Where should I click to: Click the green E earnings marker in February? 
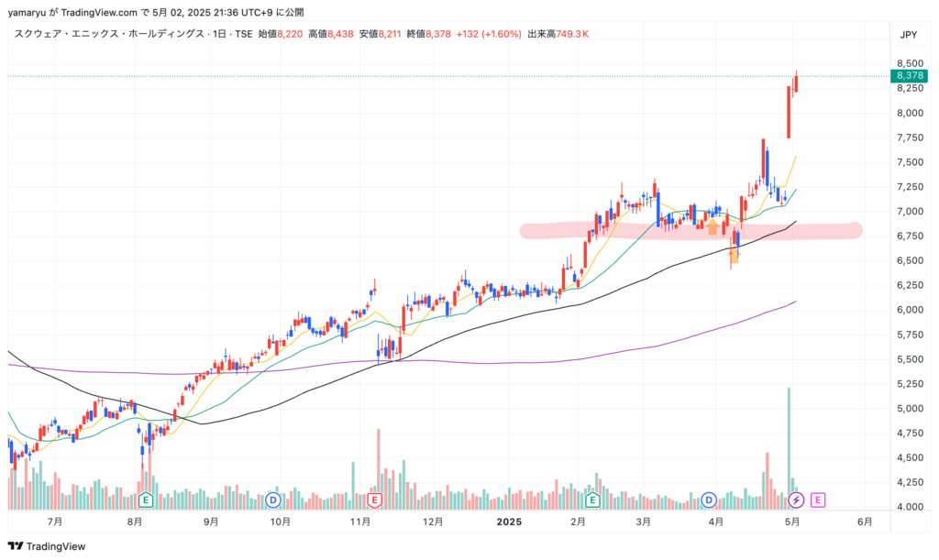coord(592,500)
